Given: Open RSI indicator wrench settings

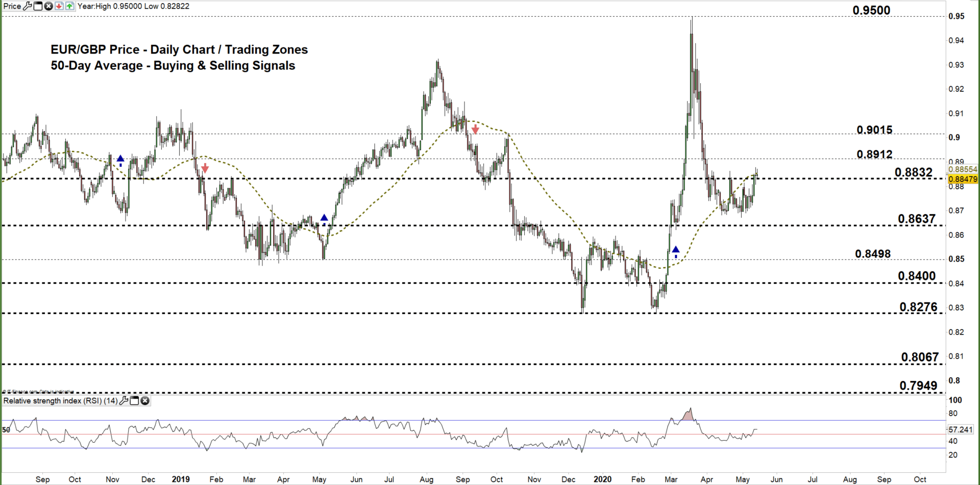Looking at the screenshot, I should 124,401.
